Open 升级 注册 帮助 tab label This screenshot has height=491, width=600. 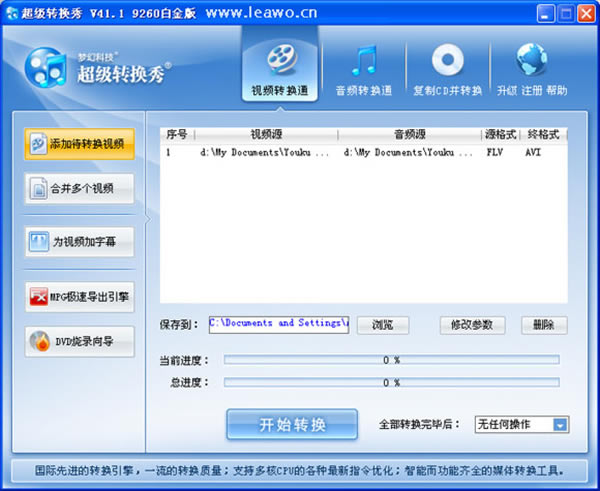pyautogui.click(x=532, y=91)
